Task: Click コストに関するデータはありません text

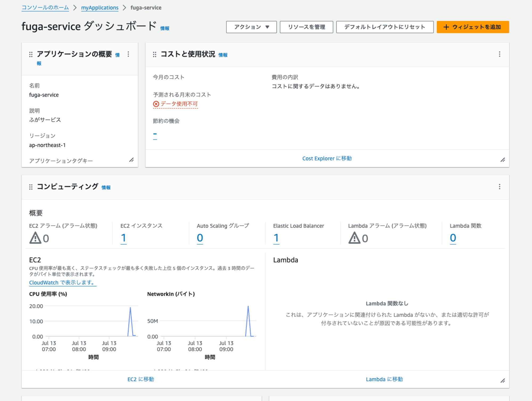Action: coord(316,86)
